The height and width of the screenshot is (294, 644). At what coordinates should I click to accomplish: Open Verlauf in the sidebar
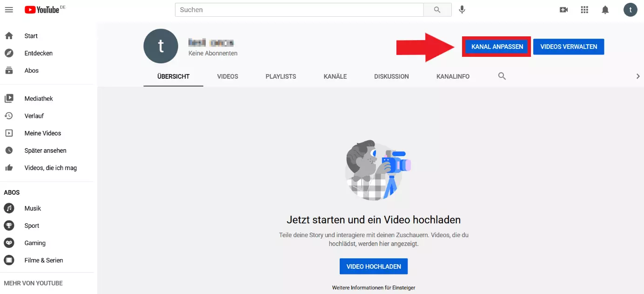pos(34,116)
